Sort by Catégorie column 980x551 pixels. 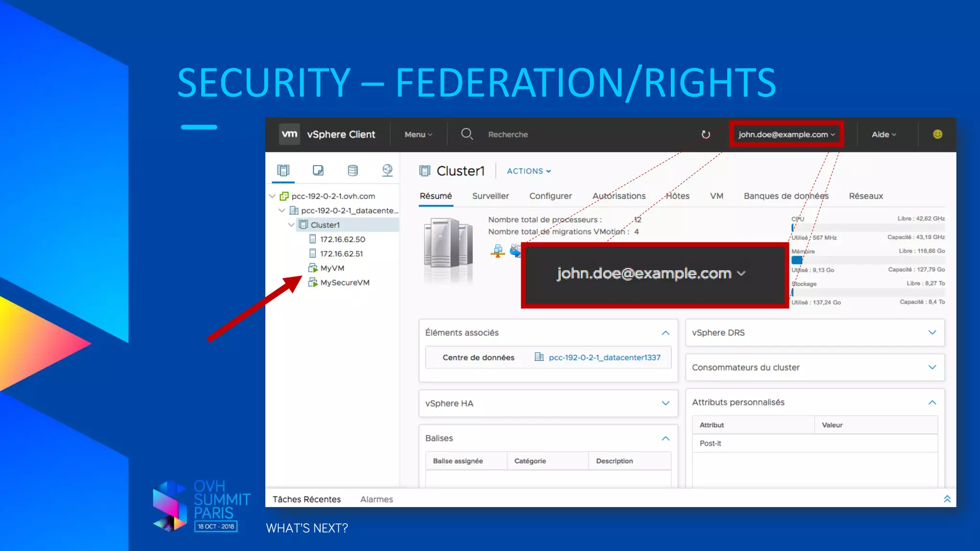tap(547, 461)
